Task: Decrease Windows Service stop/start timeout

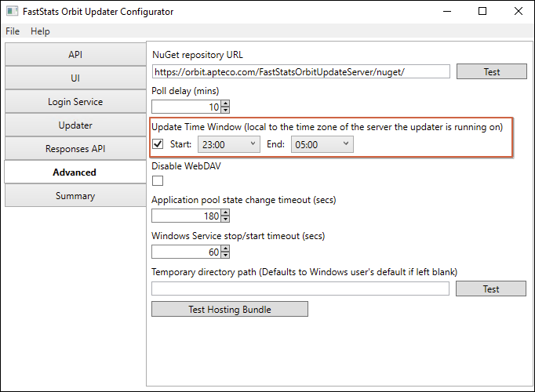Action: click(x=225, y=255)
